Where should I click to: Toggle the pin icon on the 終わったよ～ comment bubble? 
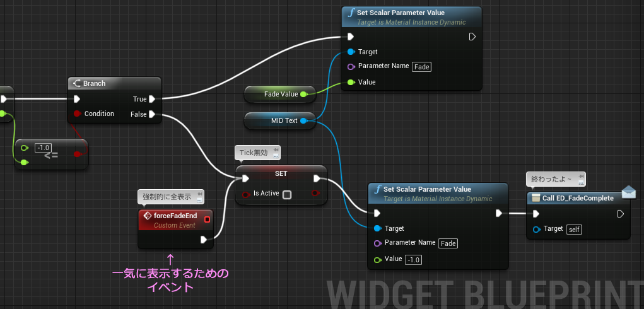pyautogui.click(x=581, y=177)
